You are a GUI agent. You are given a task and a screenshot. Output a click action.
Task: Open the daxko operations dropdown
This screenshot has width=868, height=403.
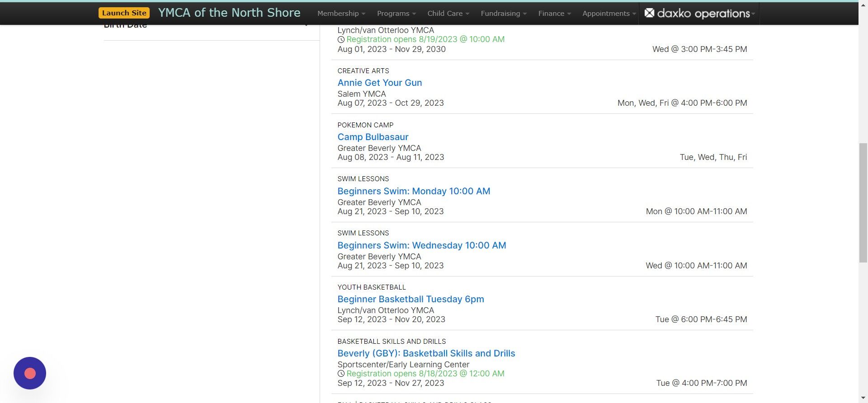point(699,14)
